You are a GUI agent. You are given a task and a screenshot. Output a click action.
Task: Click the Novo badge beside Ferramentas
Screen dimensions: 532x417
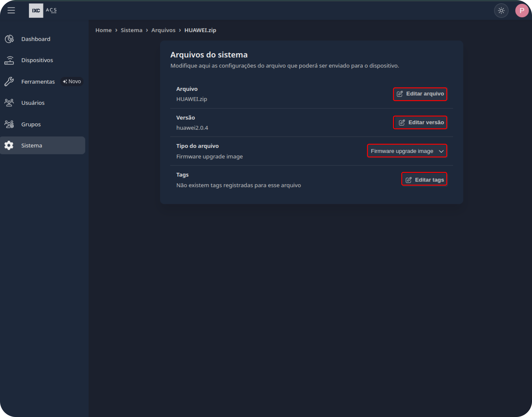(72, 82)
